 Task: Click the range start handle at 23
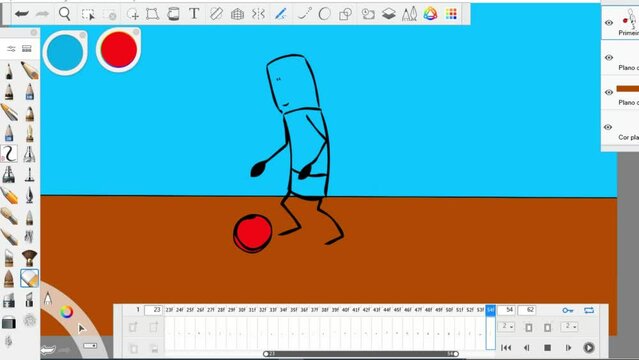(x=266, y=353)
